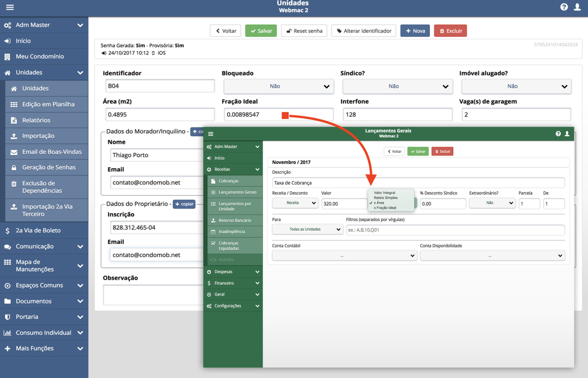The width and height of the screenshot is (588, 378).
Task: Open the Bloqueado dropdown
Action: click(x=278, y=86)
